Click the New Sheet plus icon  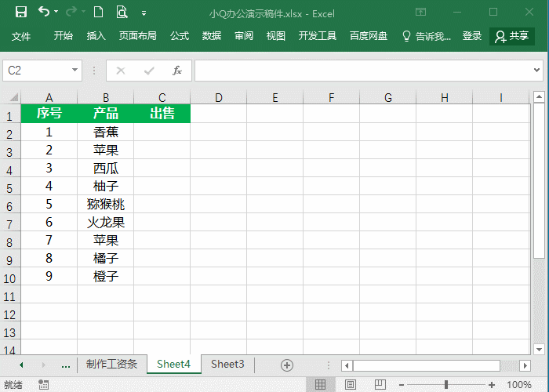(x=287, y=365)
